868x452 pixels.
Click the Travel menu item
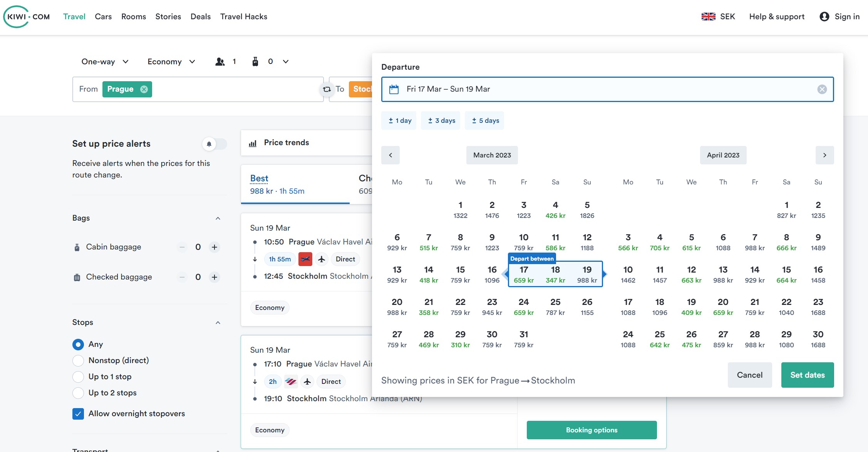74,16
